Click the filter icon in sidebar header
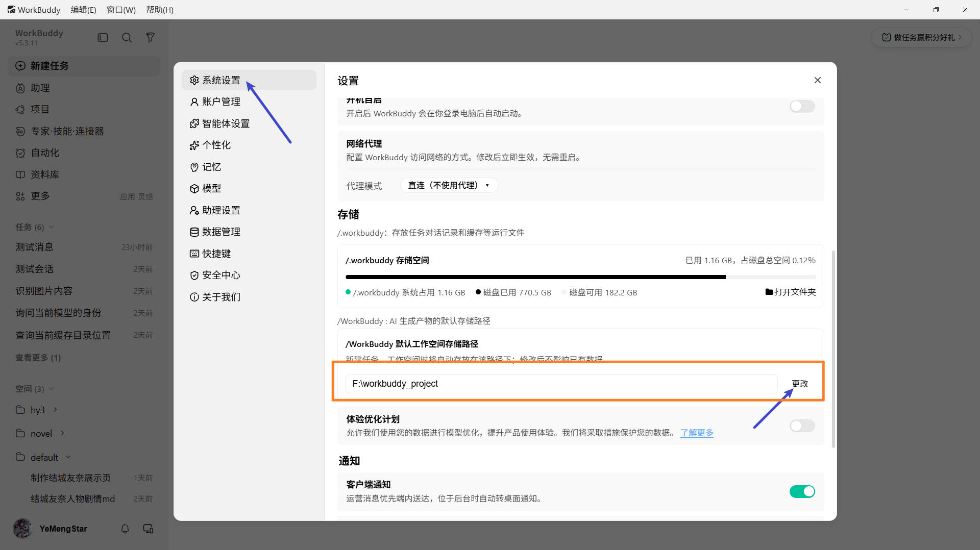 tap(150, 38)
